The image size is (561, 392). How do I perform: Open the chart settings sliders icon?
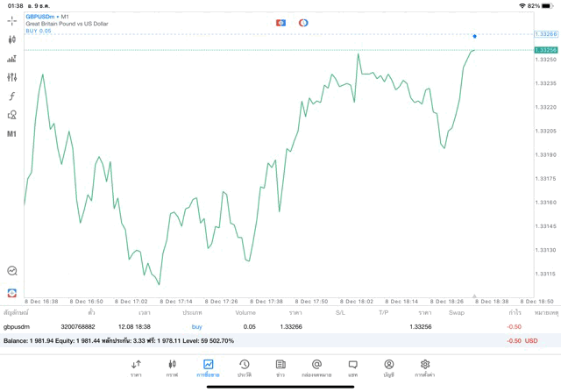tap(12, 77)
